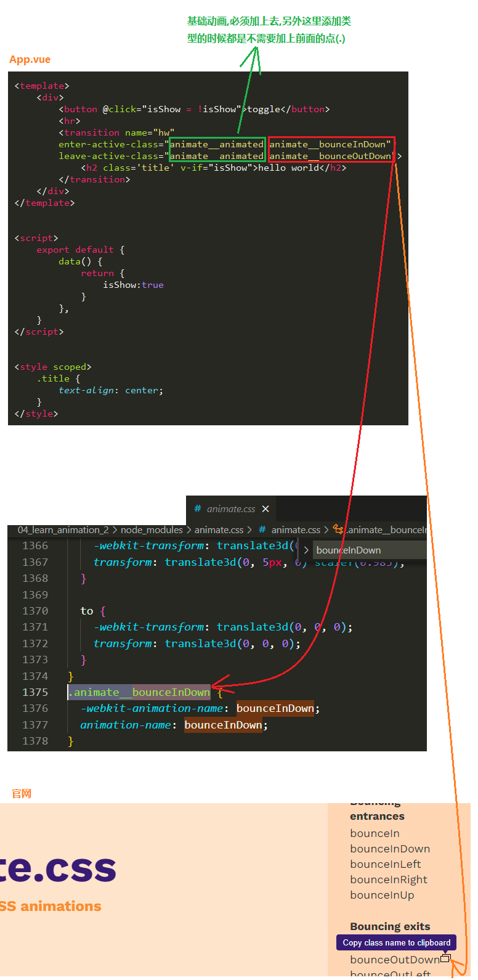
Task: Click line number 1370 in gutter
Action: point(35,611)
